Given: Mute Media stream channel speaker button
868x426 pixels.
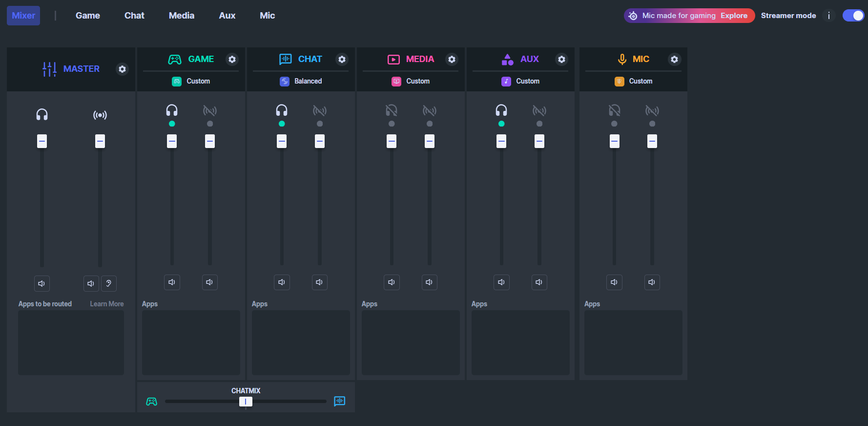Looking at the screenshot, I should click(x=429, y=282).
